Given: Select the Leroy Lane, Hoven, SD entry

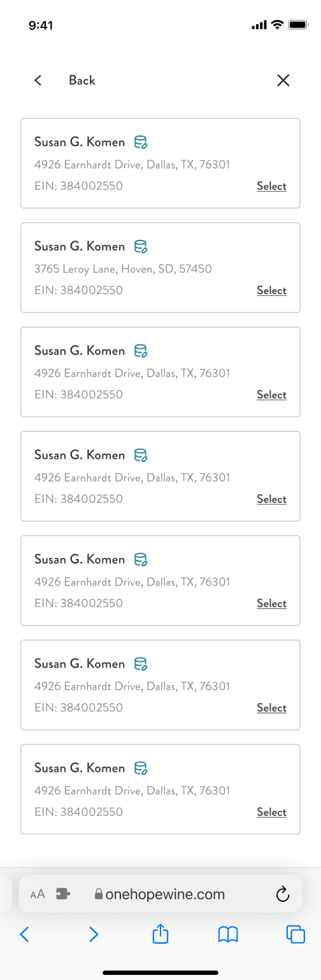Looking at the screenshot, I should pyautogui.click(x=272, y=290).
